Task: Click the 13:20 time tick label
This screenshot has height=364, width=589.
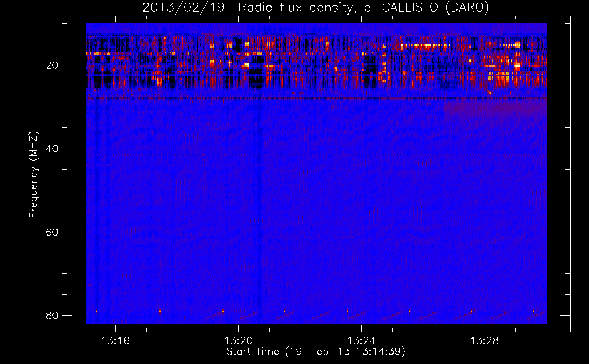Action: (238, 341)
